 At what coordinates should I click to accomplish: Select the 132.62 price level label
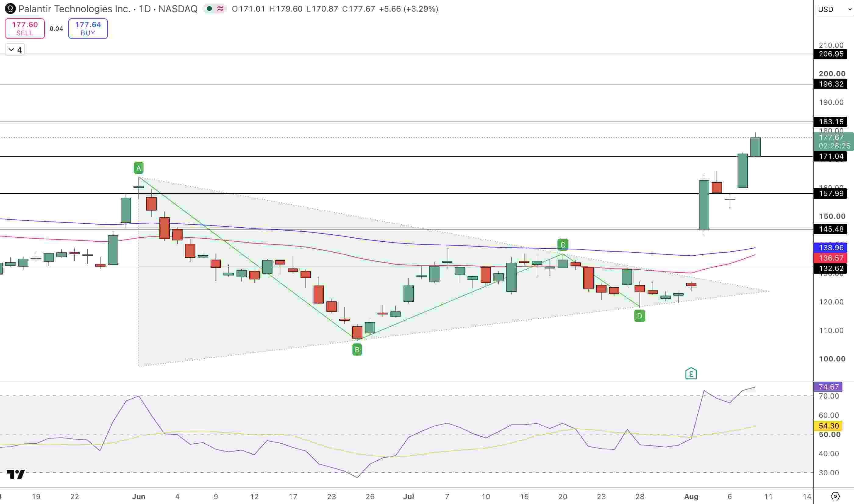point(831,269)
